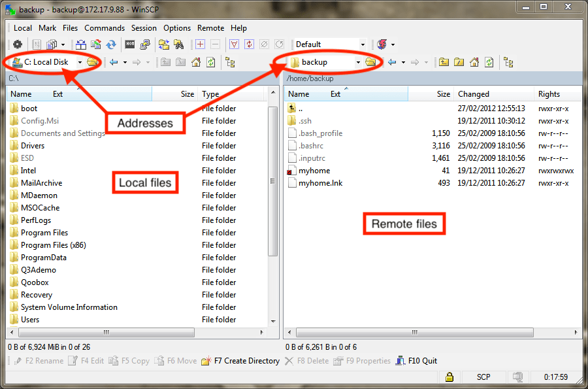This screenshot has height=389, width=588.
Task: Refresh the remote panel with the refresh icon
Action: (x=489, y=62)
